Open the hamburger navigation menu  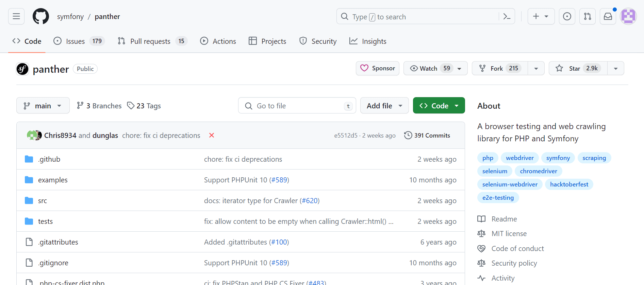pos(16,16)
